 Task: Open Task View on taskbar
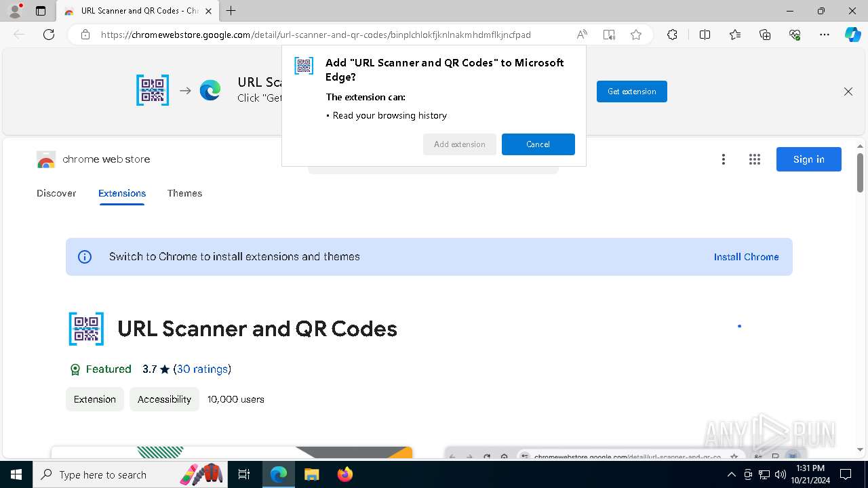pyautogui.click(x=244, y=474)
